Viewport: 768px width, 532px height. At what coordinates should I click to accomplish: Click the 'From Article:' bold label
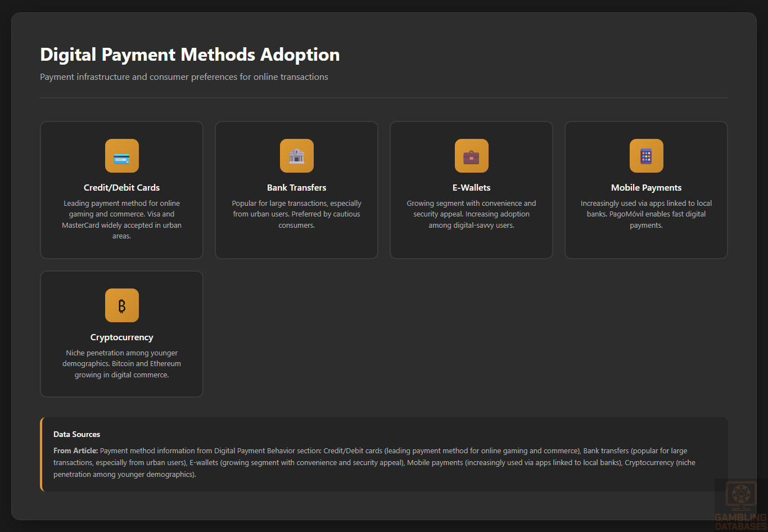(x=75, y=451)
